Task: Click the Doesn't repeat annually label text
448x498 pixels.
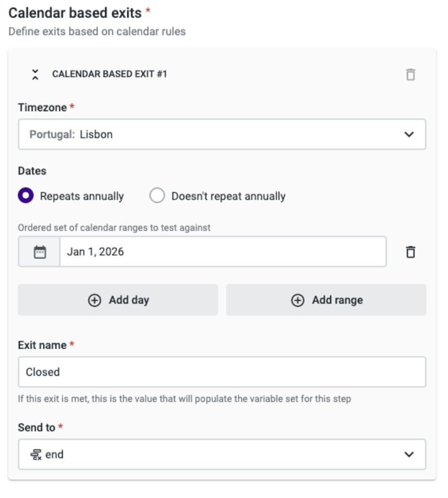Action: (228, 196)
